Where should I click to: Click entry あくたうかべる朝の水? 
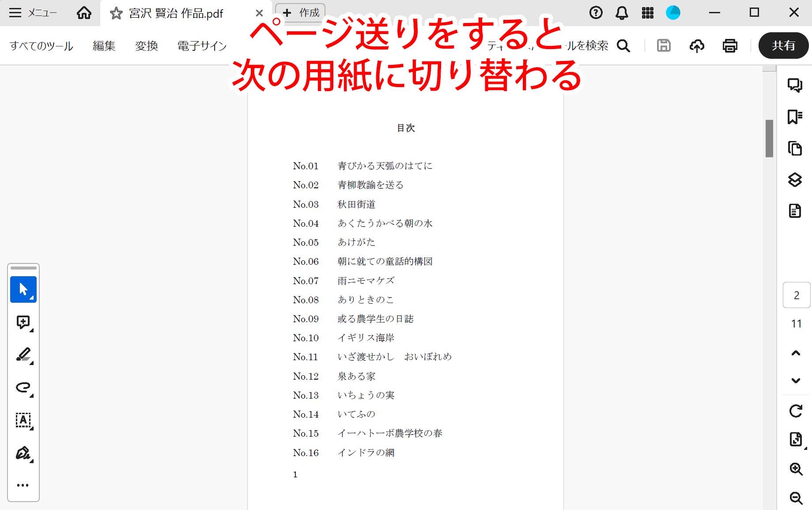385,223
